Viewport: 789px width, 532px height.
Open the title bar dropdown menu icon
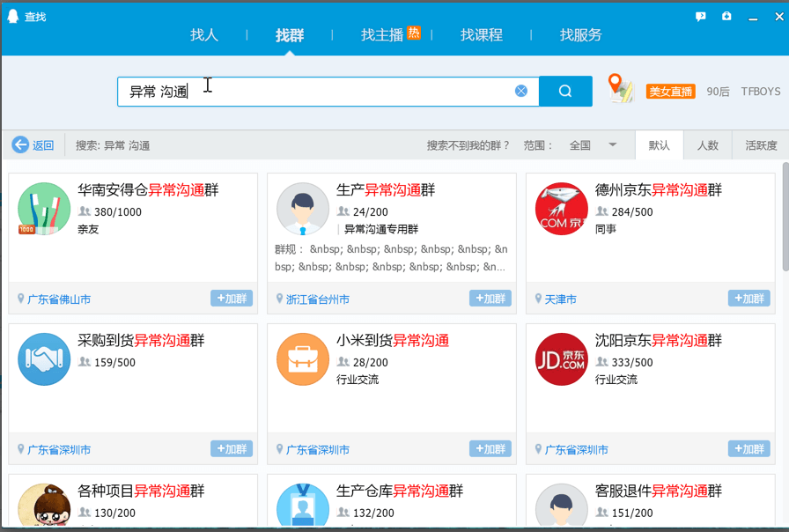[x=726, y=17]
